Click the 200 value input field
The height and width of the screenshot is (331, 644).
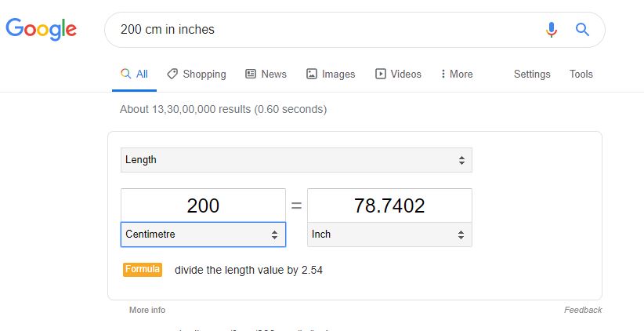click(203, 206)
